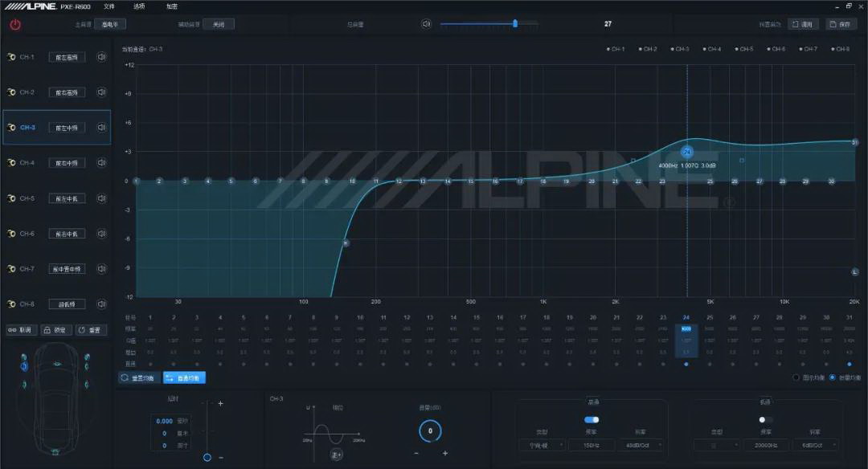Click the 20000Hz low-pass frequency field

tap(766, 445)
